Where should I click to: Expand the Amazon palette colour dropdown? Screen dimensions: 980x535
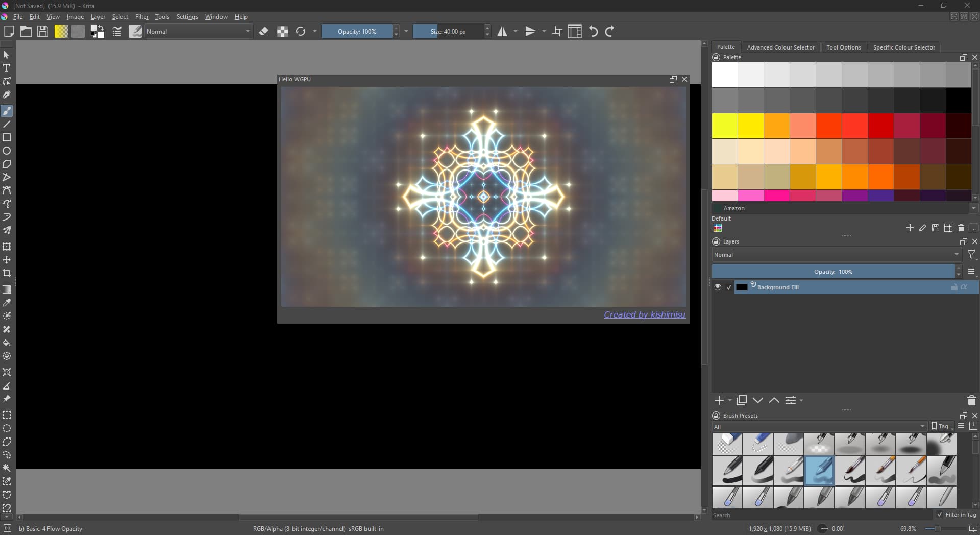(x=973, y=208)
